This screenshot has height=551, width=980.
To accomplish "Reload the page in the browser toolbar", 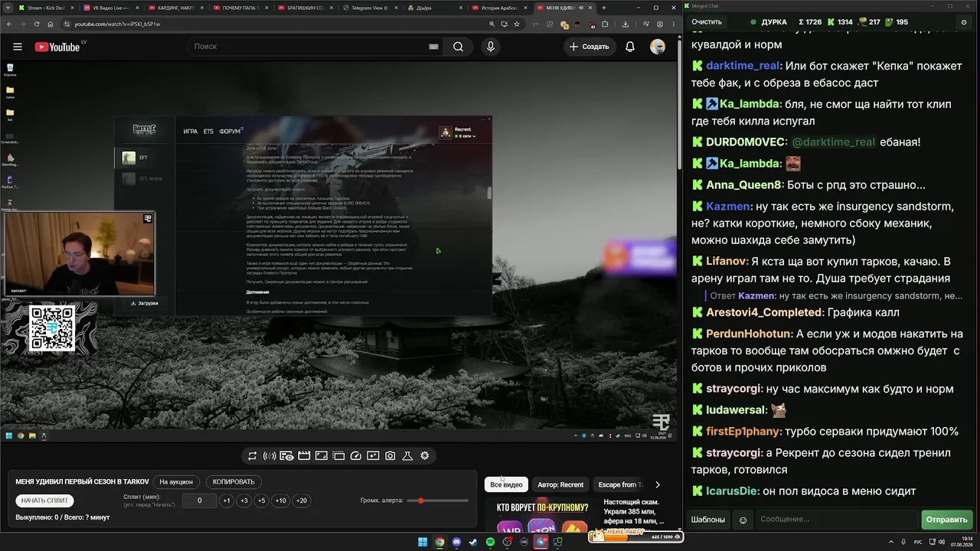I will pos(37,24).
